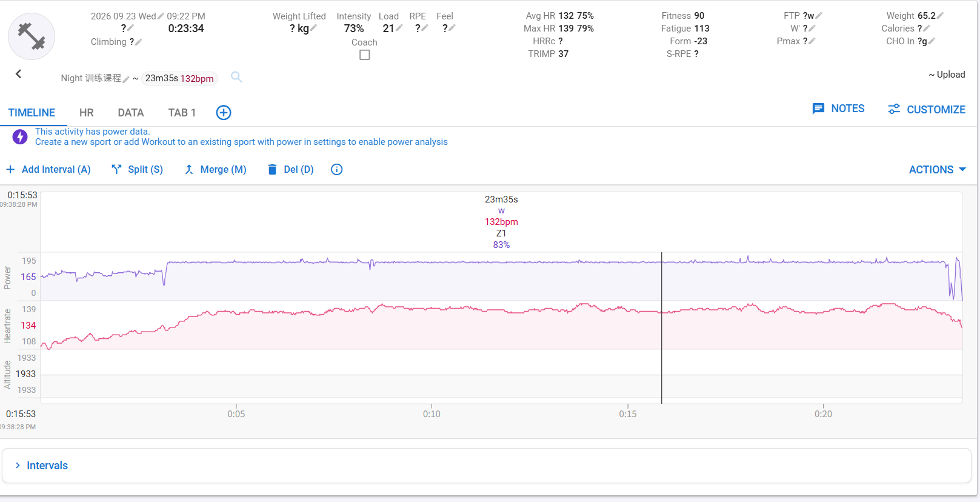
Task: Edit the W' value pencil icon
Action: [812, 28]
